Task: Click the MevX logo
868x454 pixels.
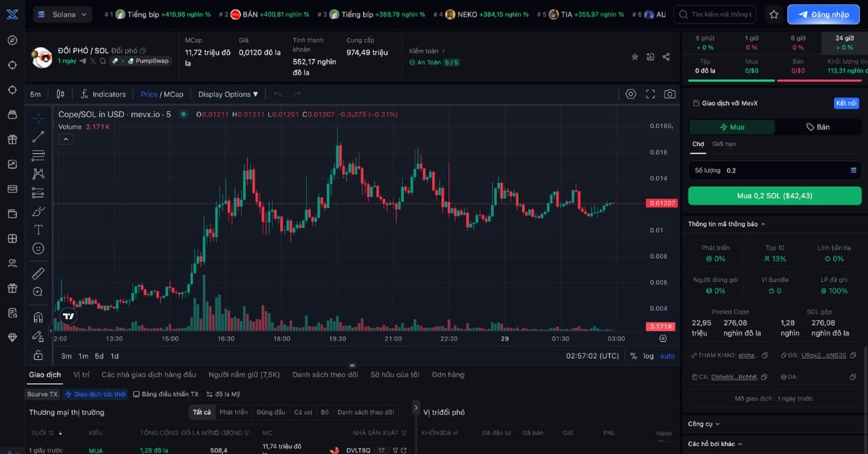Action: pos(12,14)
